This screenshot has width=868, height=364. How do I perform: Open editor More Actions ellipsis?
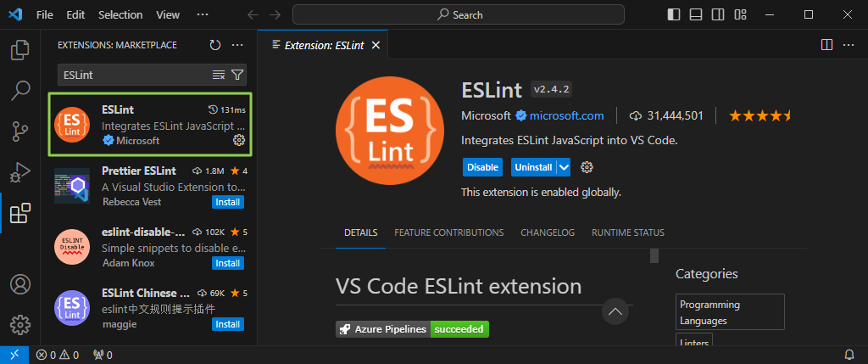click(848, 45)
